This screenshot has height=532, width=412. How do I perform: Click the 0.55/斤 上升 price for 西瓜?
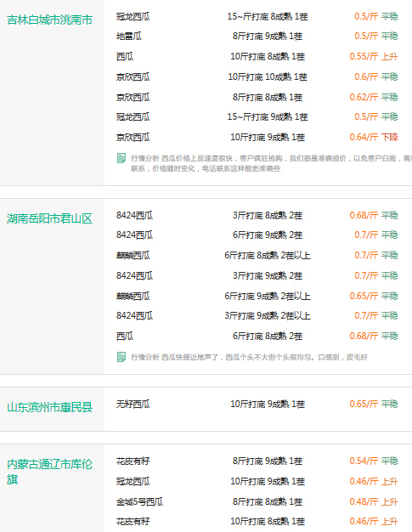click(x=374, y=56)
